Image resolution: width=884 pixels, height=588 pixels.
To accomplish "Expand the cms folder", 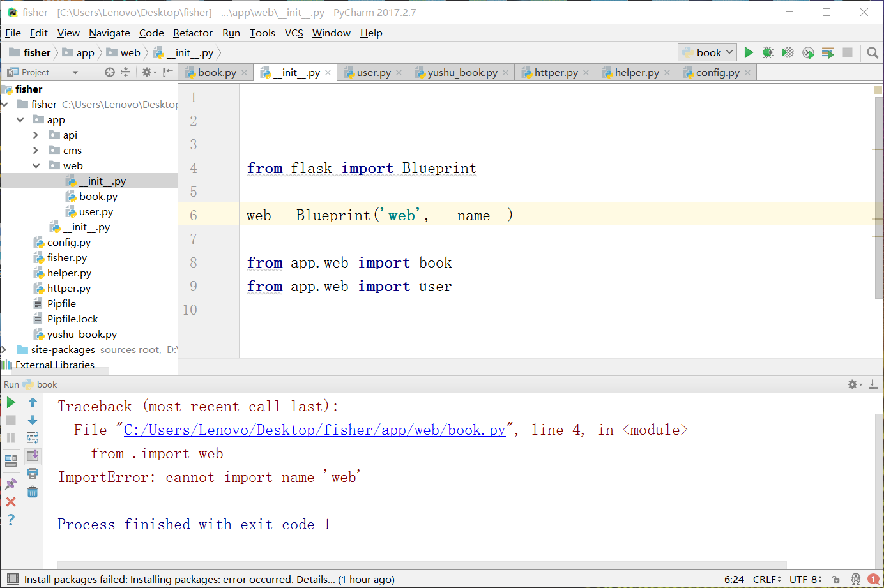I will pos(36,150).
